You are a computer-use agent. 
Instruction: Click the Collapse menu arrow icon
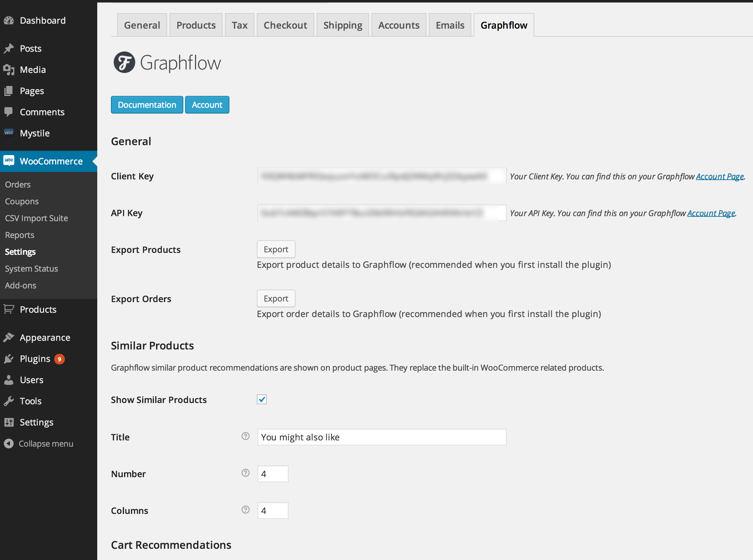point(9,444)
